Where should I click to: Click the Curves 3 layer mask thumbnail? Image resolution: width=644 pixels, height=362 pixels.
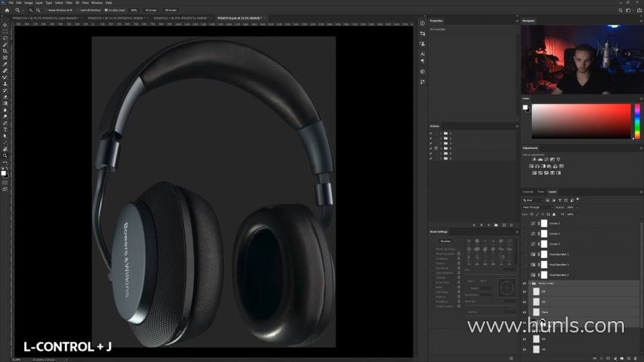pyautogui.click(x=544, y=244)
